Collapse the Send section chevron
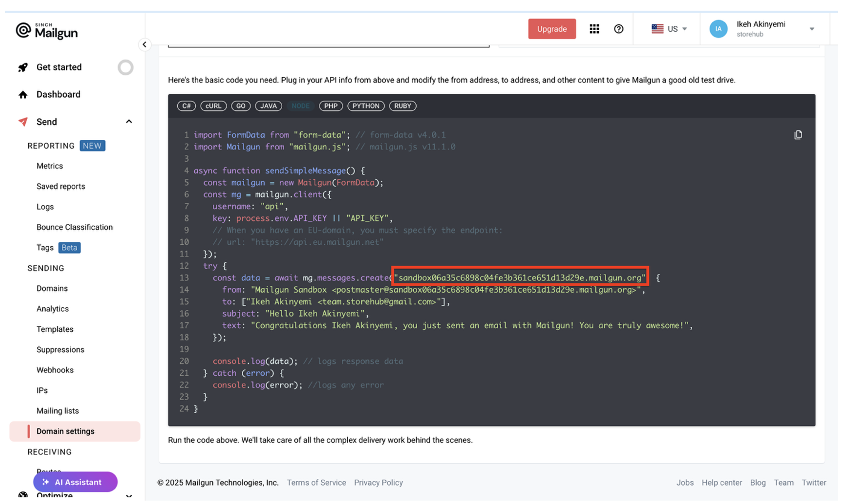Viewport: 847px width, 504px height. 129,122
